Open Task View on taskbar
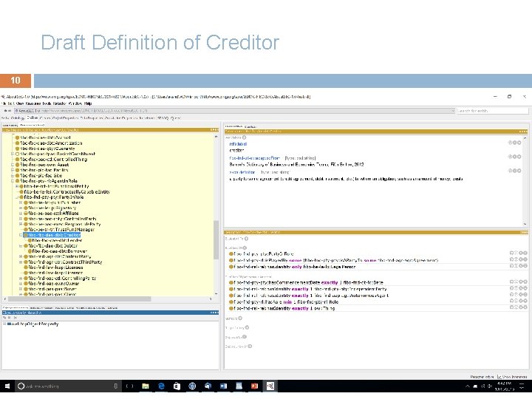The image size is (532, 399). [x=129, y=386]
